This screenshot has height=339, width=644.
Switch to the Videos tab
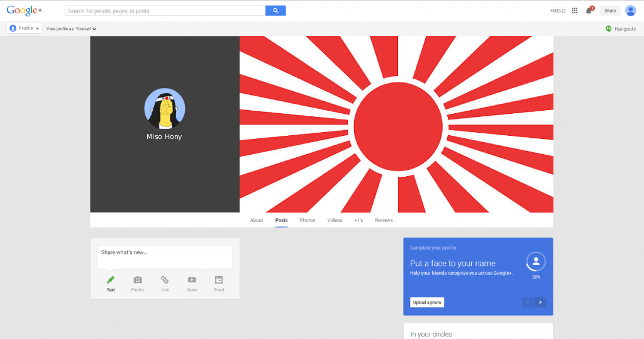pyautogui.click(x=335, y=220)
